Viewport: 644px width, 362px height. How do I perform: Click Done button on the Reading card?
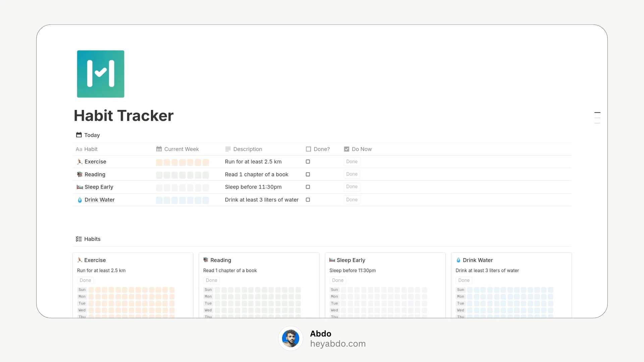point(212,280)
